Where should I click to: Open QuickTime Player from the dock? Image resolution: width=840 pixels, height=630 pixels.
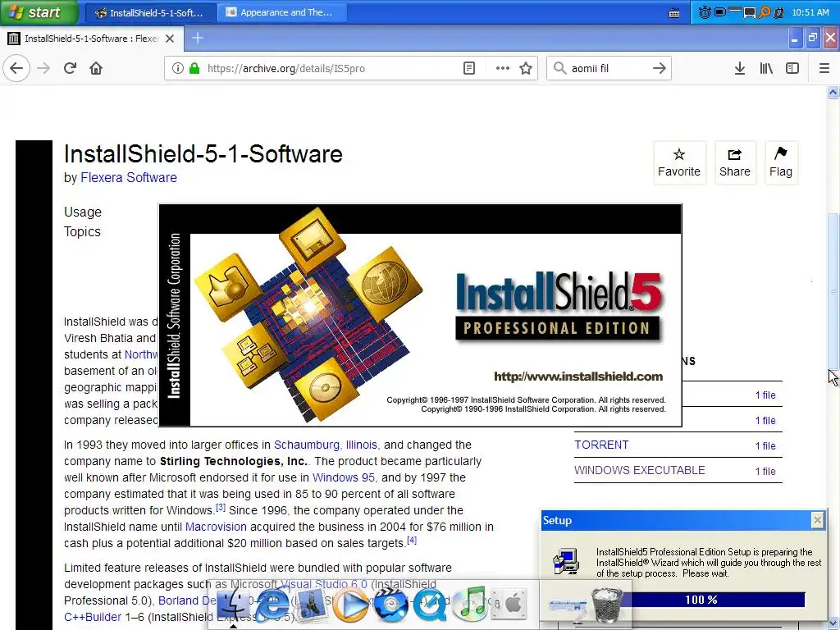coord(430,605)
